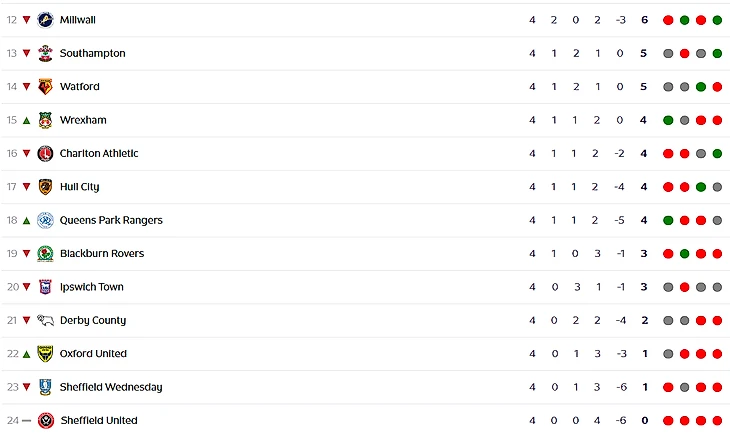
Task: Click the Queens Park Rangers crest
Action: point(45,220)
